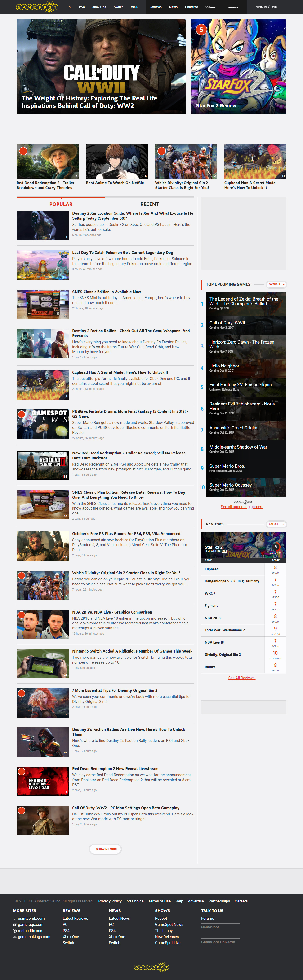Click play icon on Which Divinity list article thumbnail

click(x=22, y=576)
